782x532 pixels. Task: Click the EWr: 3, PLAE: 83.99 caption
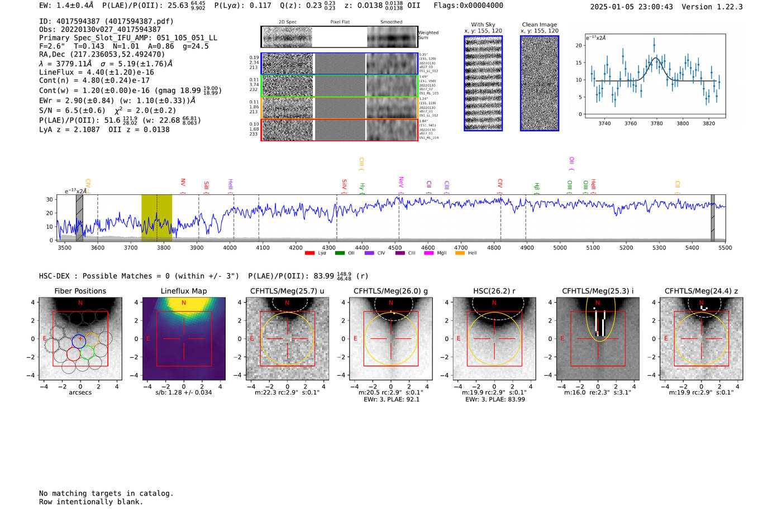click(495, 400)
